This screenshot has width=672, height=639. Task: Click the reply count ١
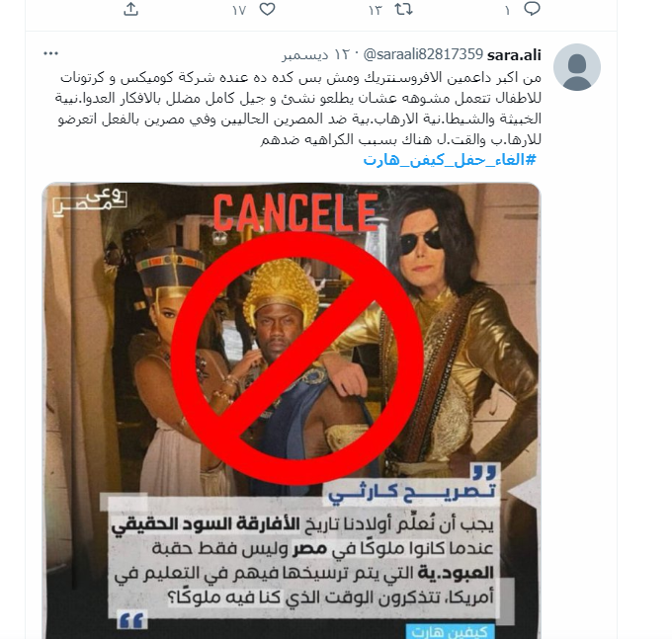507,11
